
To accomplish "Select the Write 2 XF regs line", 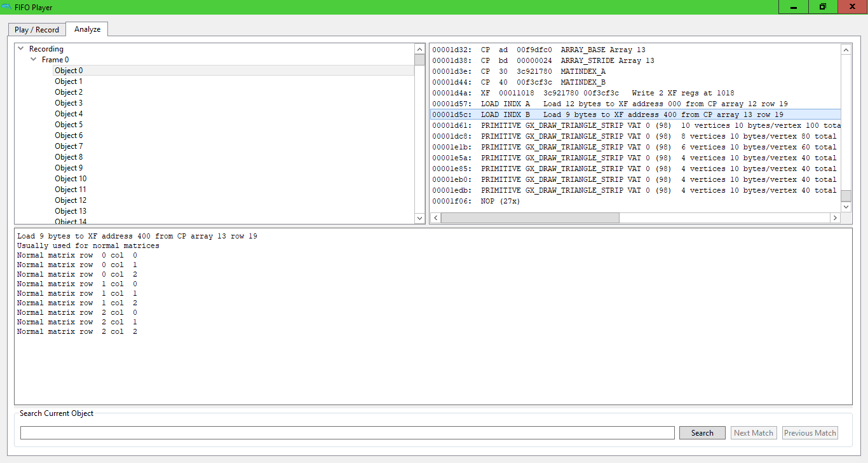I will [x=635, y=93].
